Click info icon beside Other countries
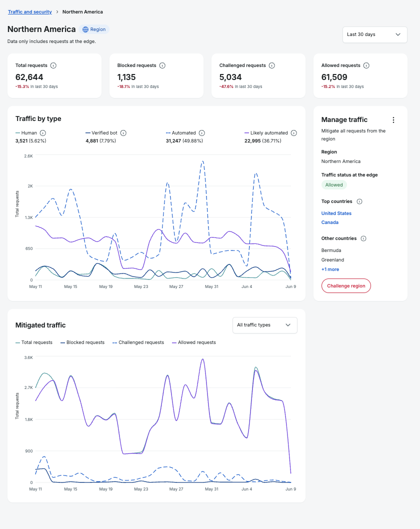The width and height of the screenshot is (420, 529). click(x=363, y=238)
